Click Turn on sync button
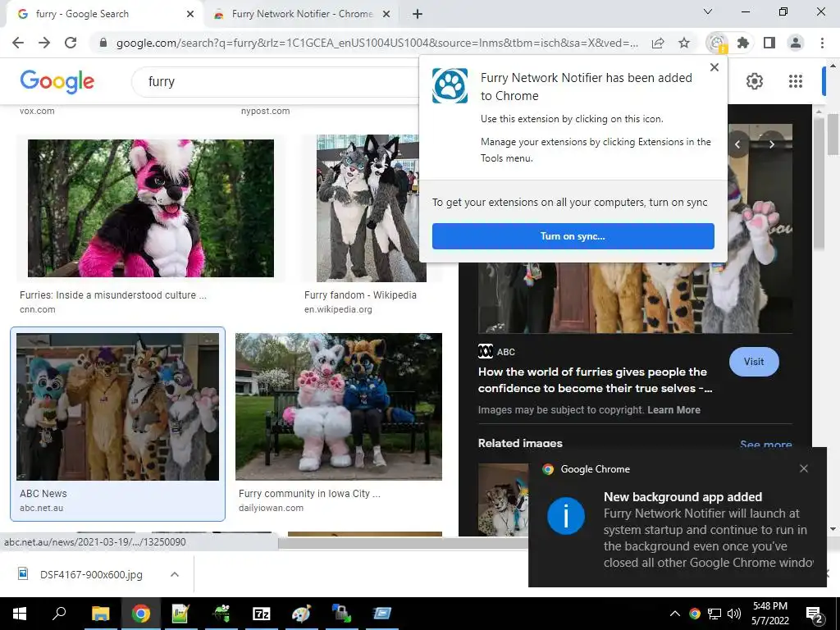The width and height of the screenshot is (840, 630). click(573, 236)
